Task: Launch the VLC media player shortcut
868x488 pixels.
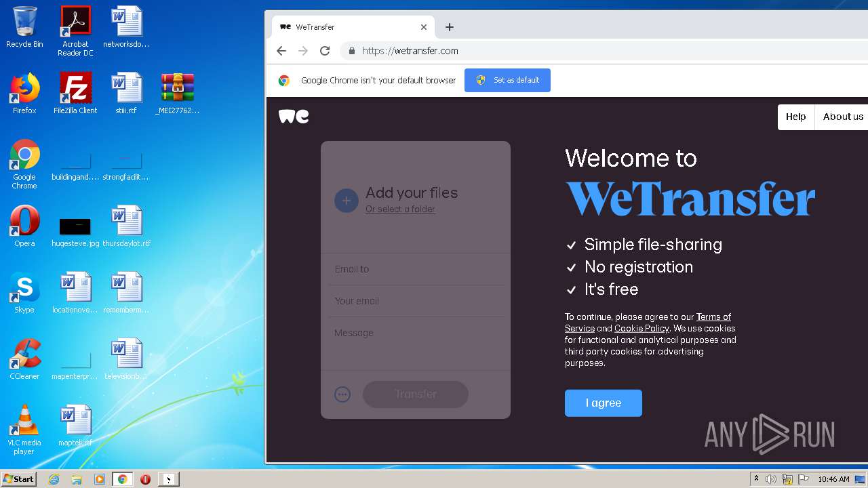Action: [x=24, y=430]
